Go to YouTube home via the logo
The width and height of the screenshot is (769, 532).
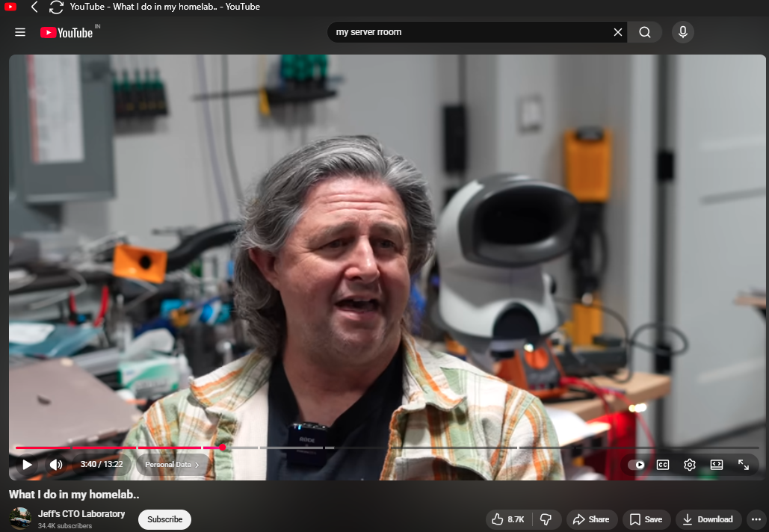[x=67, y=32]
